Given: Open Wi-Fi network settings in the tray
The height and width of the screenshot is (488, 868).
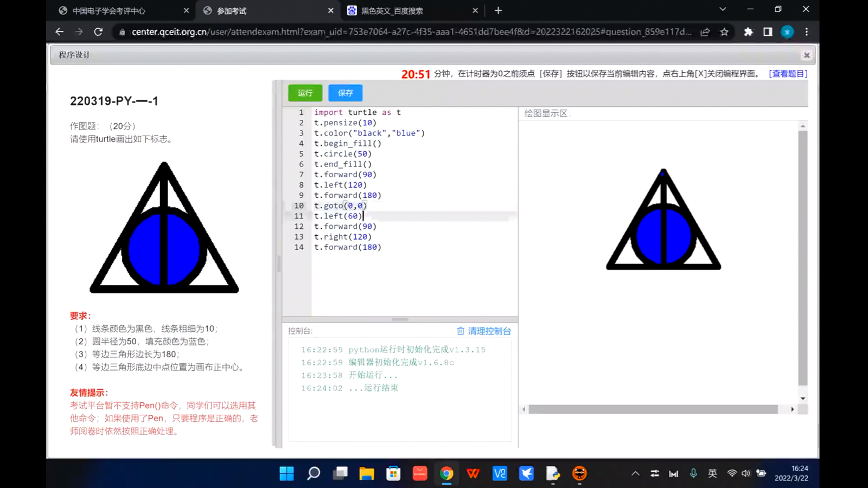Looking at the screenshot, I should (732, 473).
